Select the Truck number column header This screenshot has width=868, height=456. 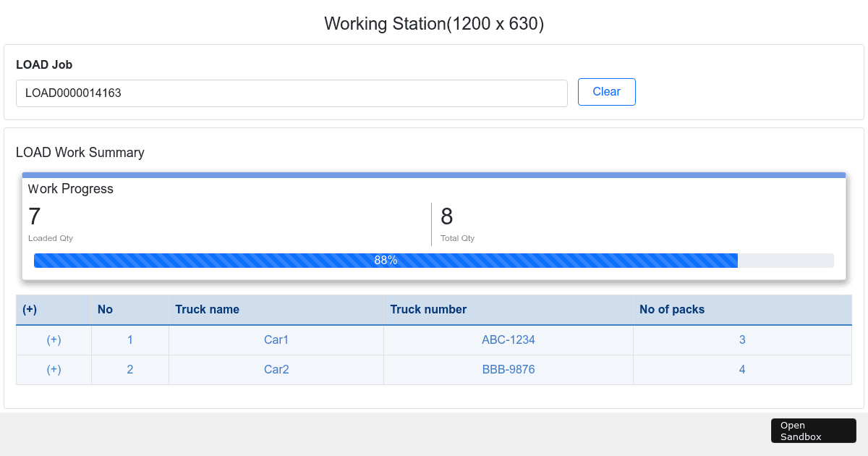tap(428, 310)
